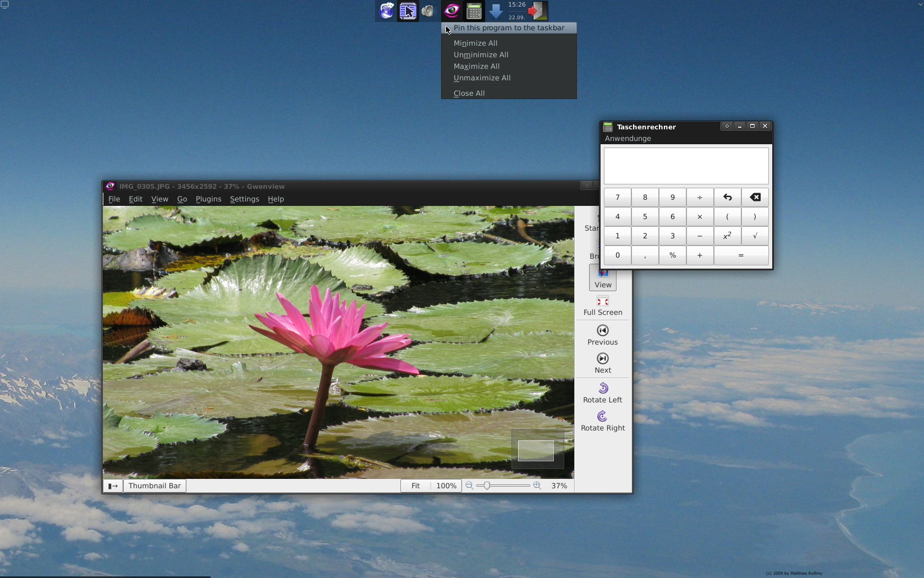924x578 pixels.
Task: Click the Gwenview eye icon in taskbar
Action: tap(452, 10)
